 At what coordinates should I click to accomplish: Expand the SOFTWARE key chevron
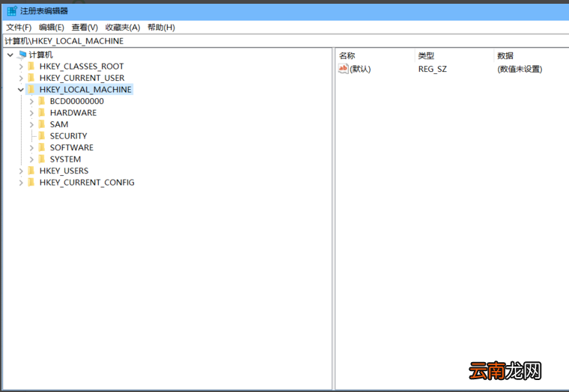pos(31,148)
